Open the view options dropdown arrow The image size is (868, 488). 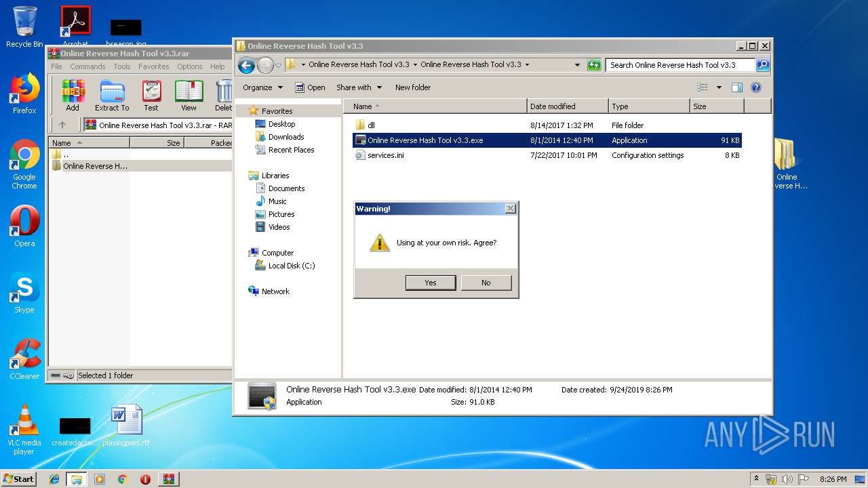coord(719,87)
